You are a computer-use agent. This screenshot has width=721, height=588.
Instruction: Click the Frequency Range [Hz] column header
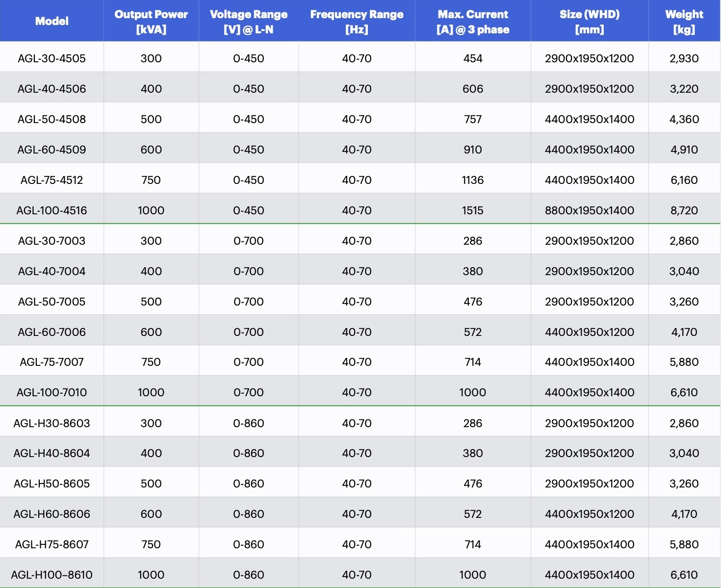tap(357, 21)
